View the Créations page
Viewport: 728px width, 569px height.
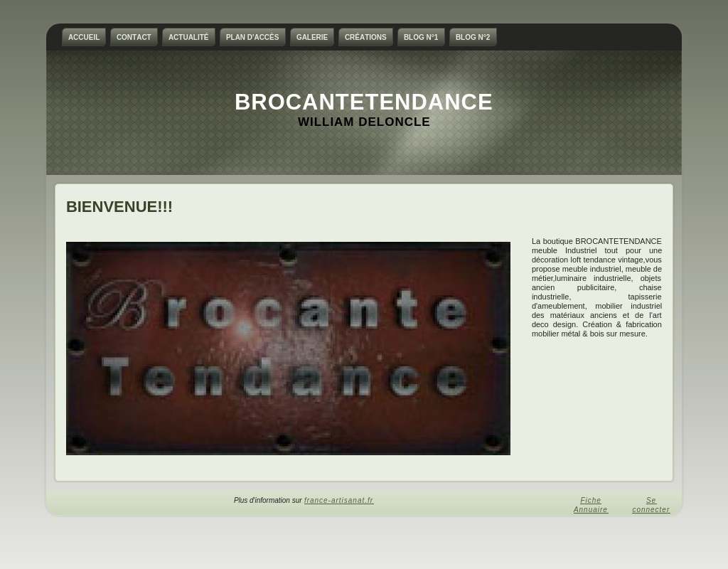point(365,37)
